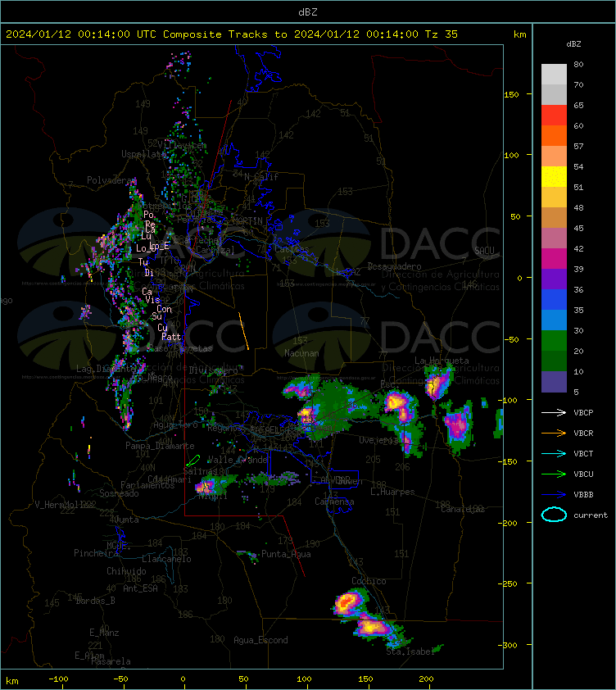Pick the purple swatch between 39 and 36
This screenshot has width=616, height=690.
point(554,279)
